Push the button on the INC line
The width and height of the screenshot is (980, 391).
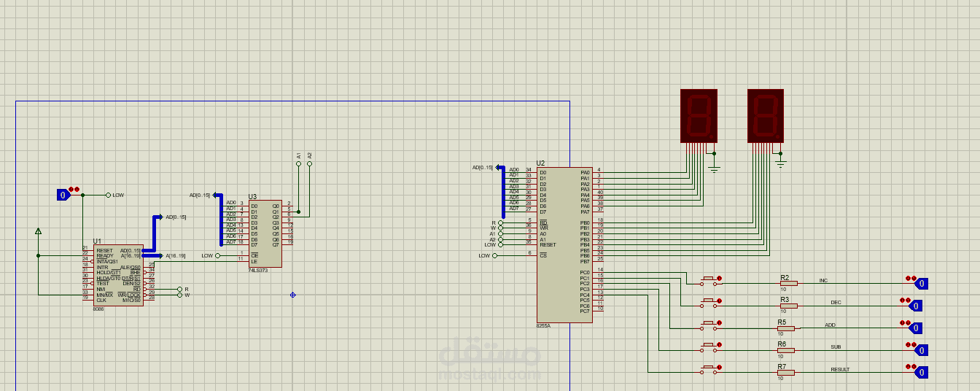point(708,280)
